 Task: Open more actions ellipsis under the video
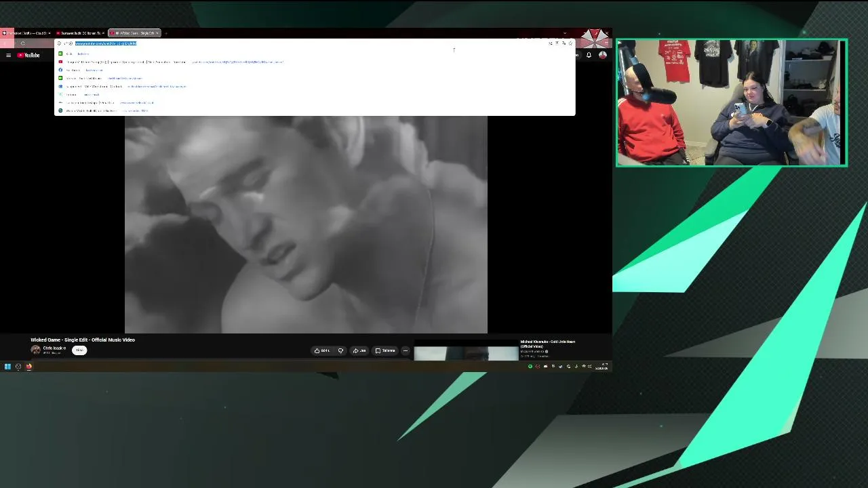405,350
